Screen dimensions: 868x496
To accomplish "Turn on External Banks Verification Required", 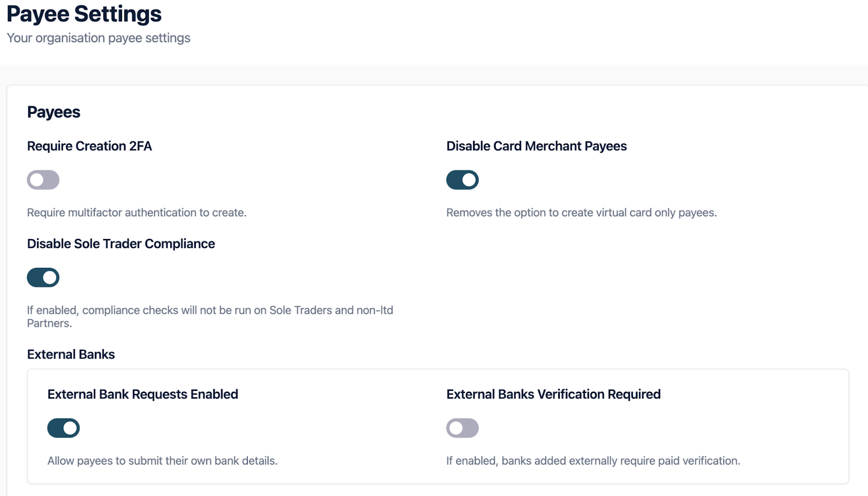I will [462, 428].
